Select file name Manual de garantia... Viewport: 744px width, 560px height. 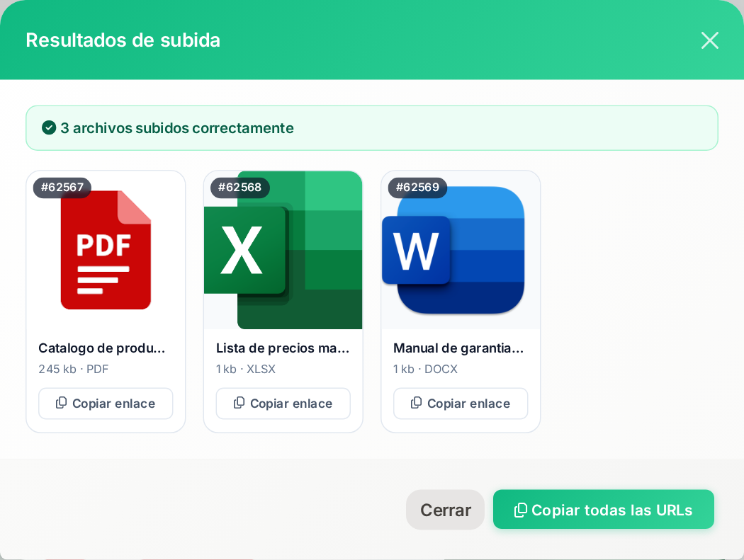tap(458, 348)
